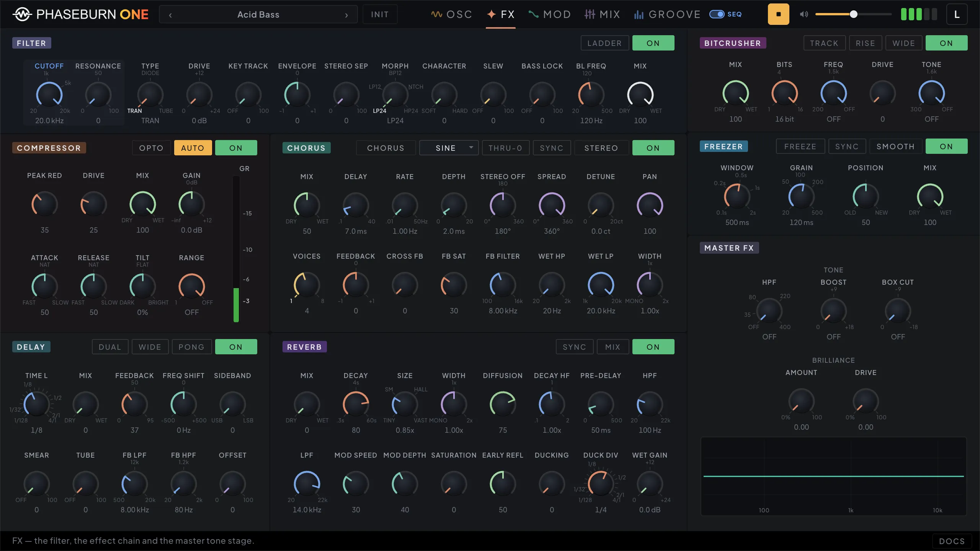This screenshot has height=551, width=980.
Task: Click the Bitcrusher BITS knob
Action: pyautogui.click(x=785, y=93)
